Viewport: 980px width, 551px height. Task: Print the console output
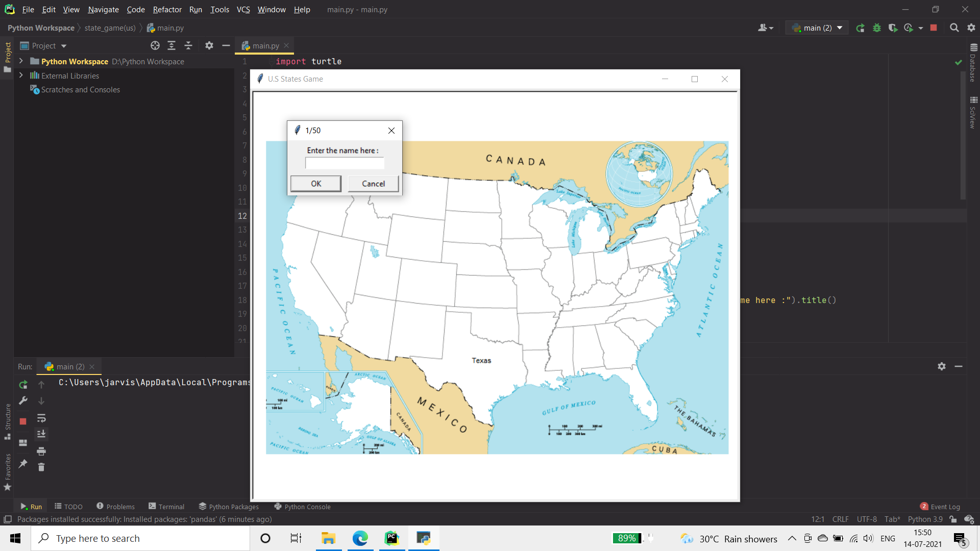(x=41, y=452)
